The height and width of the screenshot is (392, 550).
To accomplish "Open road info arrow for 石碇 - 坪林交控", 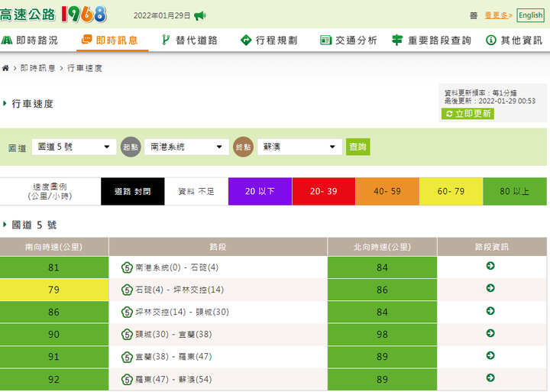I will [490, 289].
